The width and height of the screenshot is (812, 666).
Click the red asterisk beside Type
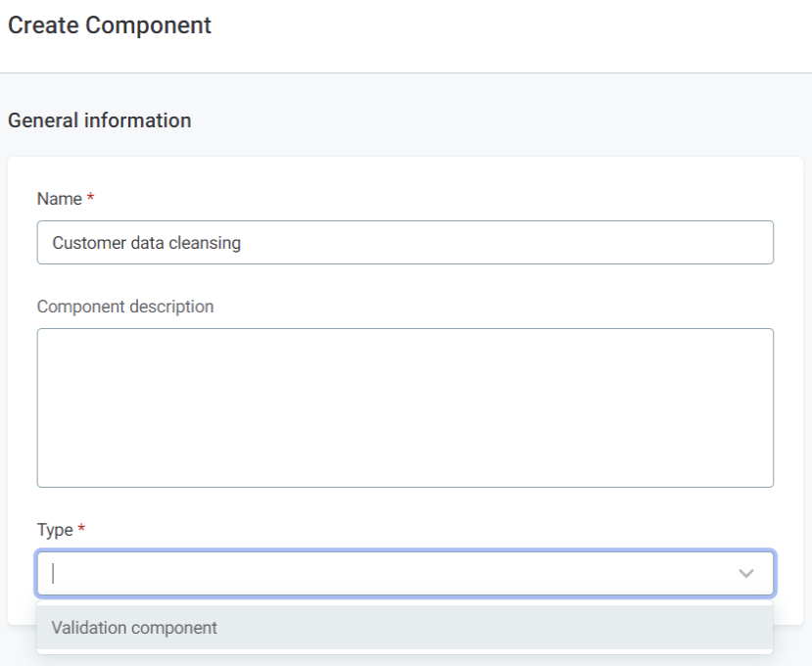click(x=82, y=530)
